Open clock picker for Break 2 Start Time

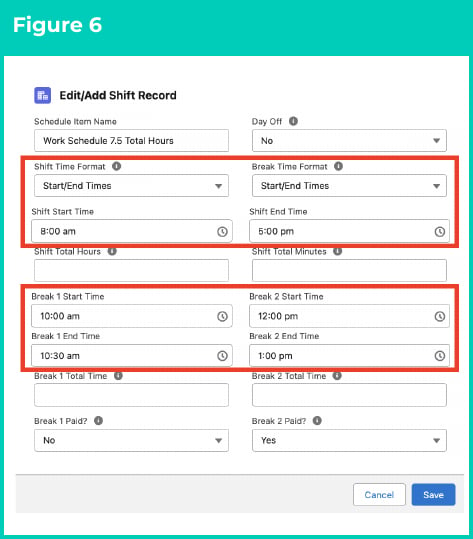(x=440, y=316)
